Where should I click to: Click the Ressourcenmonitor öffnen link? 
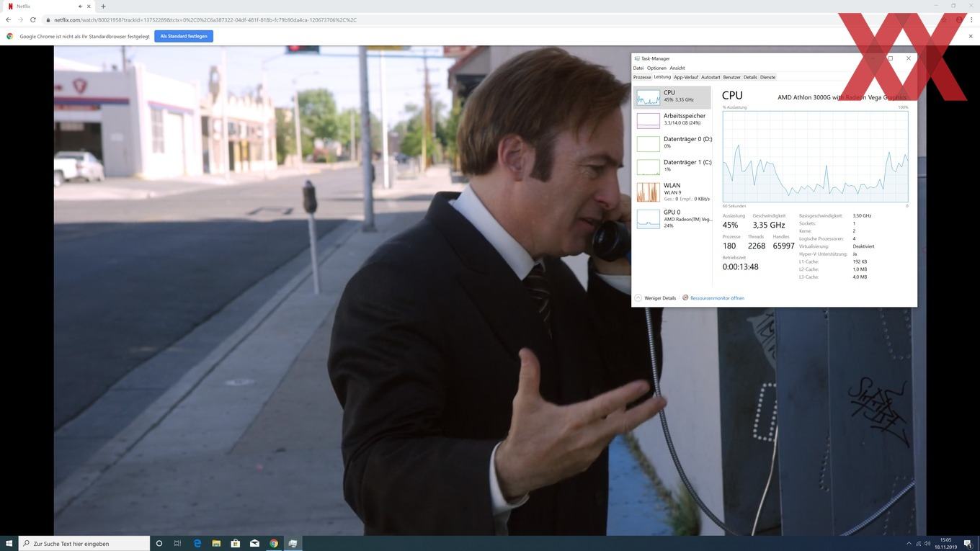pyautogui.click(x=717, y=298)
